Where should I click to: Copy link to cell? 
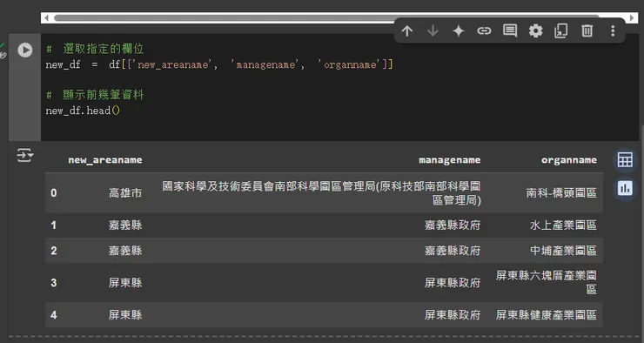[484, 30]
